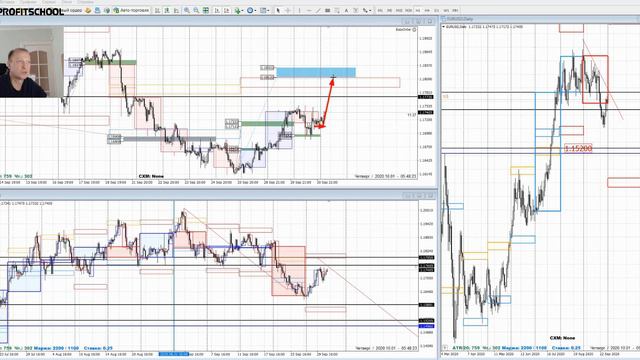This screenshot has height=360, width=640.
Task: Expand the periods dropdown arrow
Action: [x=256, y=10]
